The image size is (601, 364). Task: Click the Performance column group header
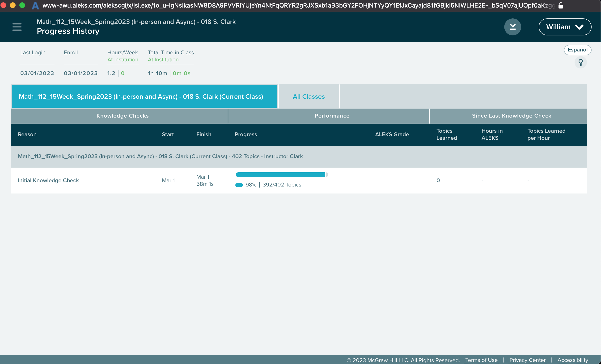tap(332, 116)
